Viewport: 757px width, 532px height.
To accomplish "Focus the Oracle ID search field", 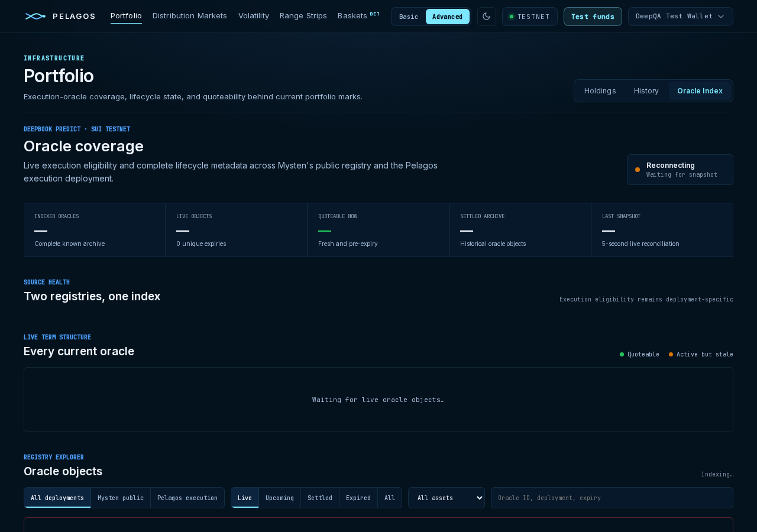I will pos(612,498).
